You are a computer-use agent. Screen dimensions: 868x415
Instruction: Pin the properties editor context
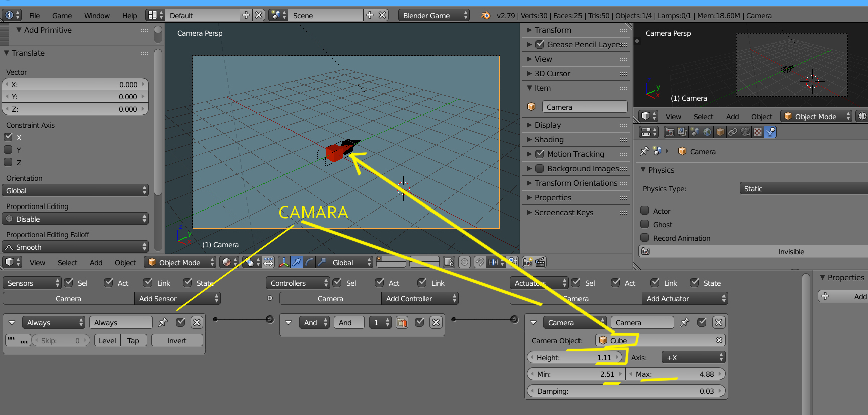pyautogui.click(x=644, y=151)
